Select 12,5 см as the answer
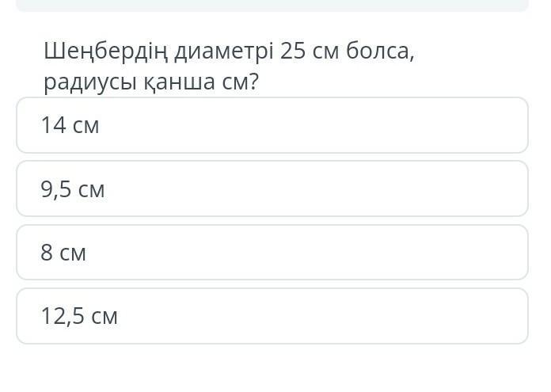 [x=272, y=316]
